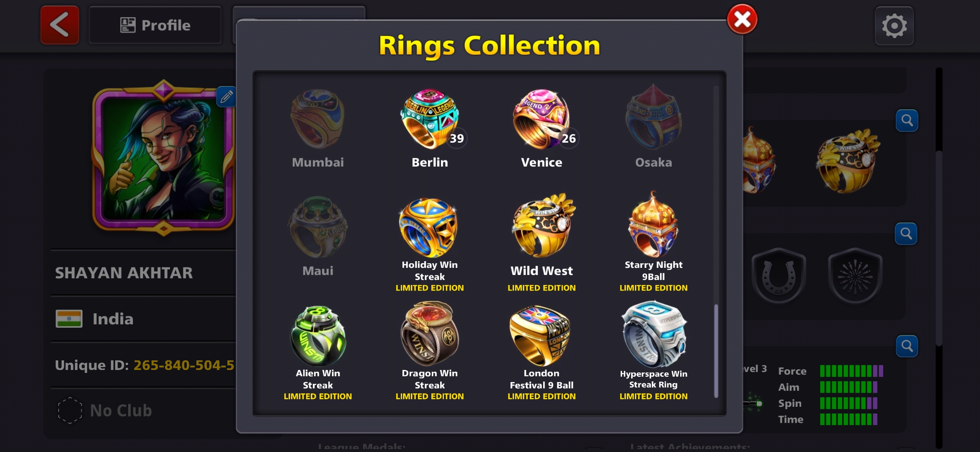Close the Rings Collection popup

coord(742,19)
